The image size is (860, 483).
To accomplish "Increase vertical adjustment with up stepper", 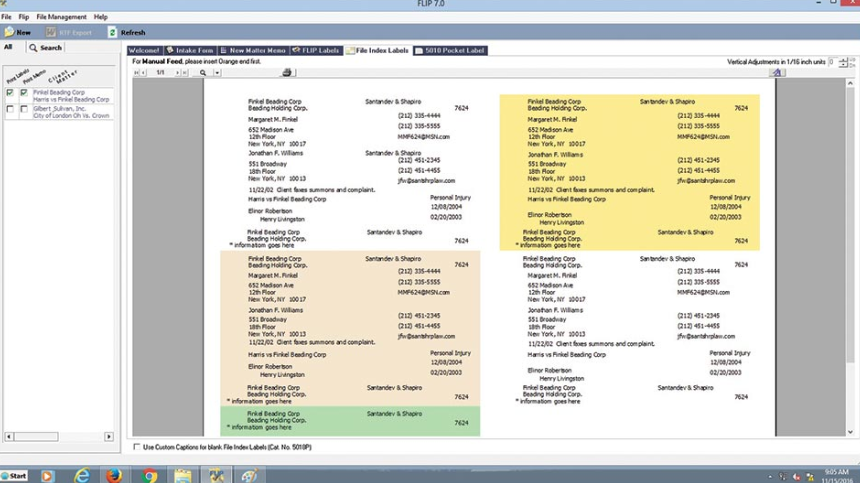I will pos(844,59).
